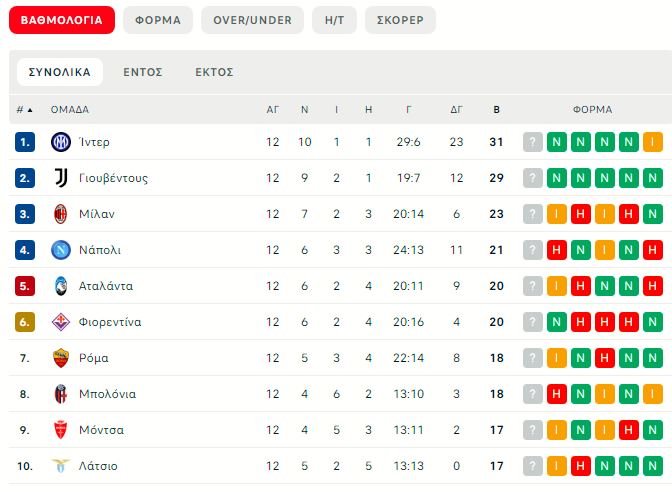Click Inter's orange draw form badge
672x492 pixels.
pyautogui.click(x=652, y=142)
